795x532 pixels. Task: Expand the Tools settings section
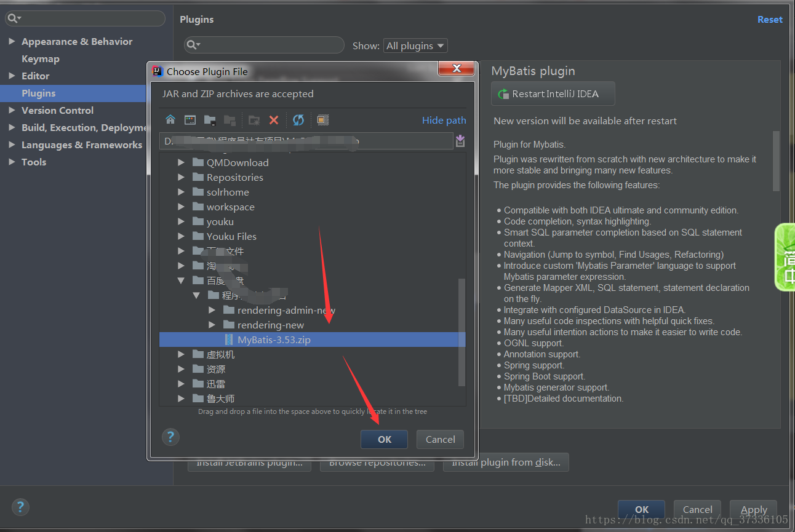pyautogui.click(x=12, y=162)
